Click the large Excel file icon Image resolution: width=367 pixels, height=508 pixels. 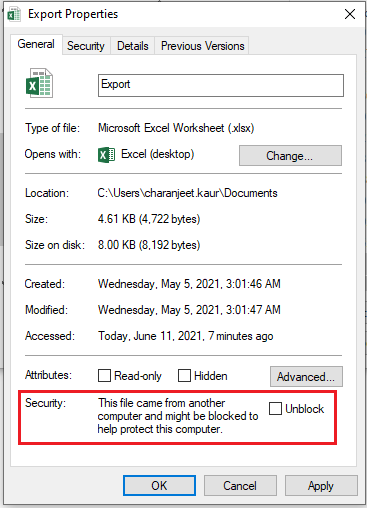[x=39, y=83]
